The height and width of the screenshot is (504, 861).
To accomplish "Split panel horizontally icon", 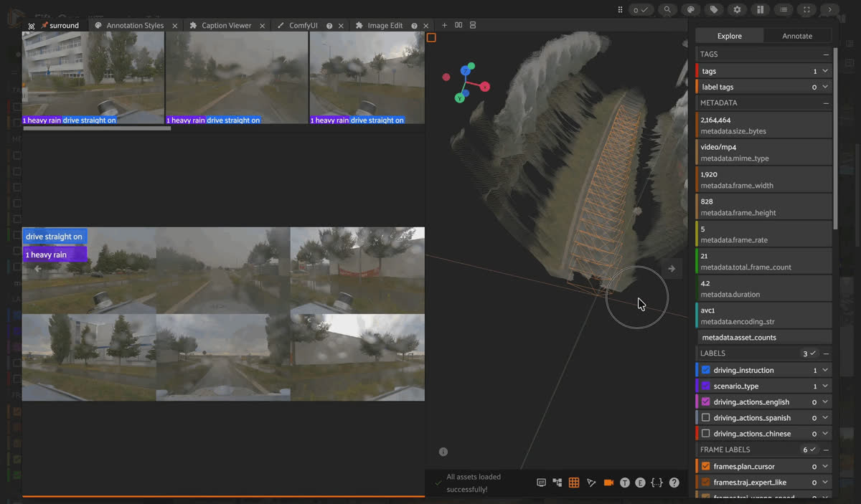I will (458, 25).
